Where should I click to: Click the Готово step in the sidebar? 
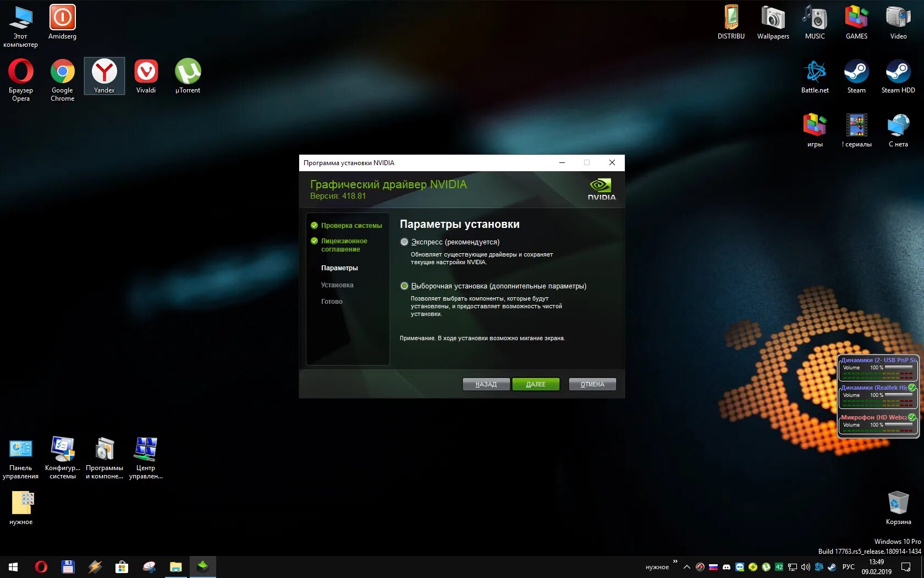pyautogui.click(x=332, y=302)
